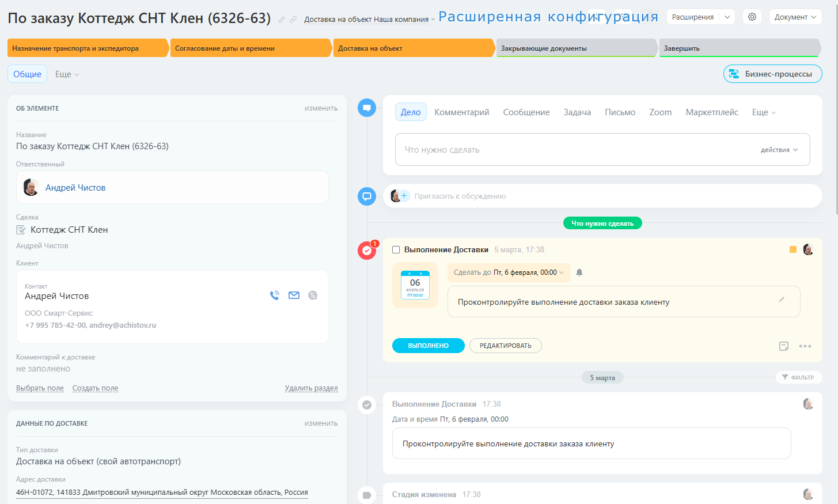
Task: Click the reminder bell icon by deadline
Action: [x=579, y=272]
